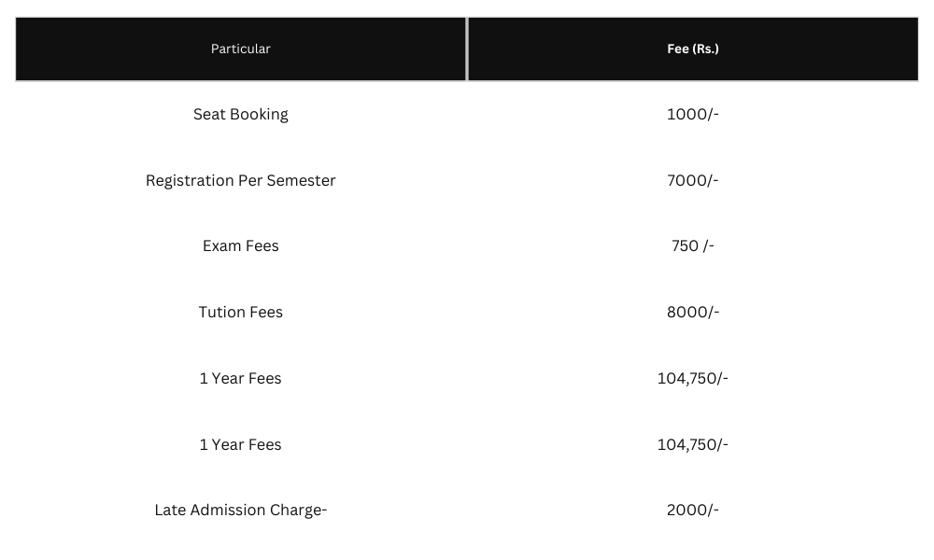
Task: Click the Particular column header
Action: click(241, 49)
